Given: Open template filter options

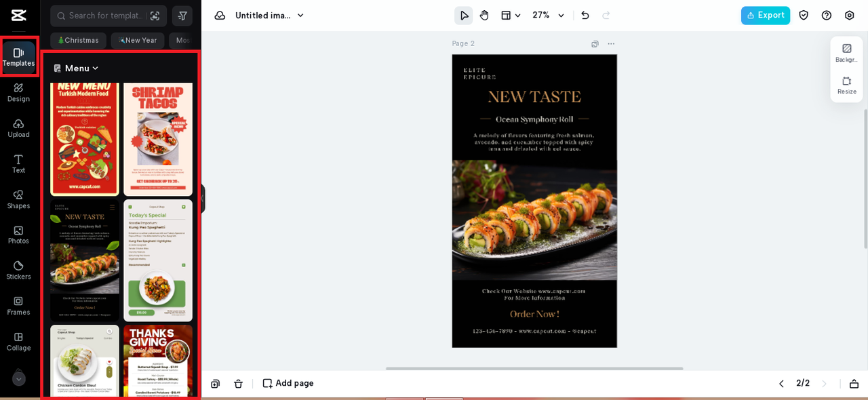Looking at the screenshot, I should [182, 16].
